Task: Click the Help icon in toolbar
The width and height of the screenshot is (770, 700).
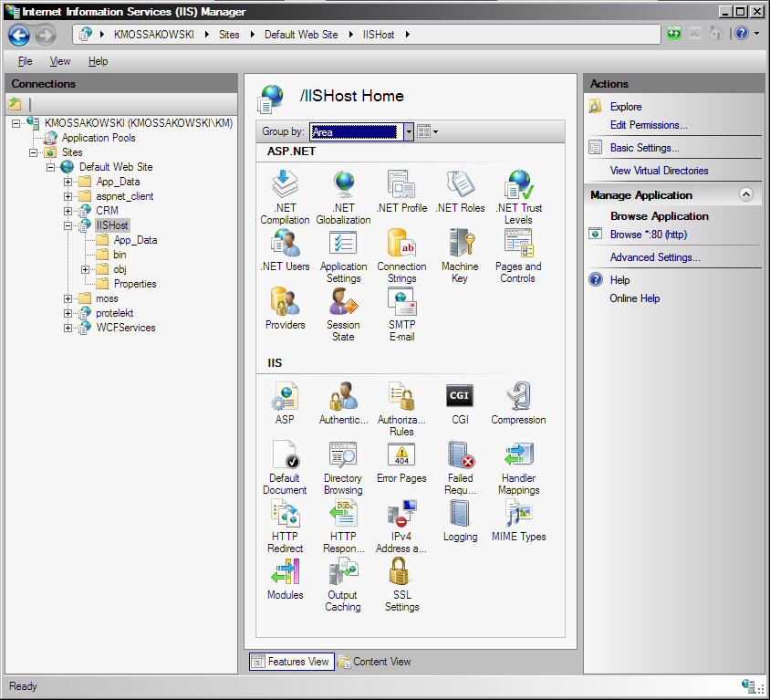Action: (742, 34)
